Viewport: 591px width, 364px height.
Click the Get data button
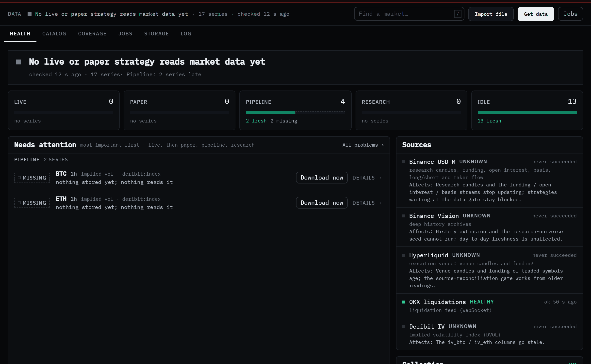(x=536, y=14)
